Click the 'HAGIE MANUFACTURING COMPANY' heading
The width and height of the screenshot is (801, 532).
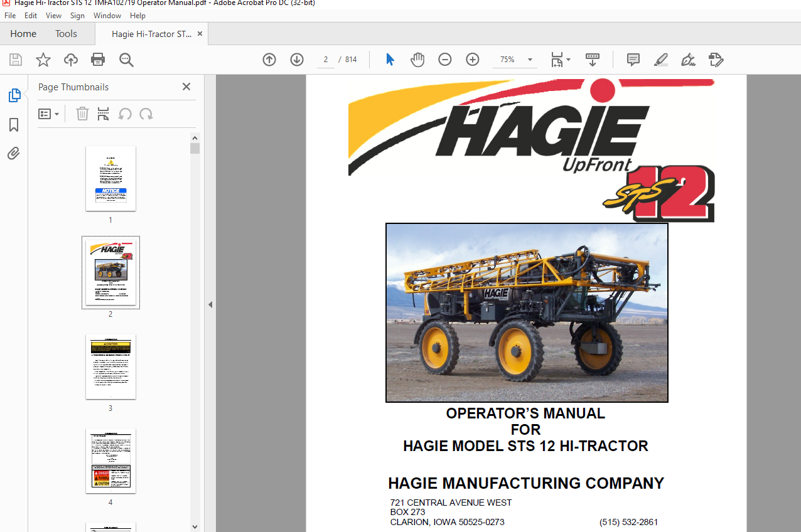pyautogui.click(x=526, y=483)
